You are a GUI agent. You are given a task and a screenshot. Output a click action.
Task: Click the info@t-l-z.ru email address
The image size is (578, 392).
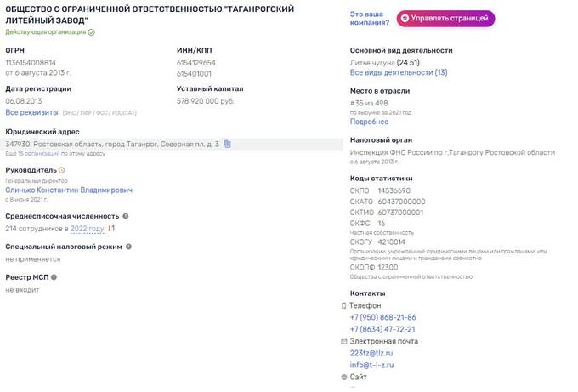(x=371, y=365)
